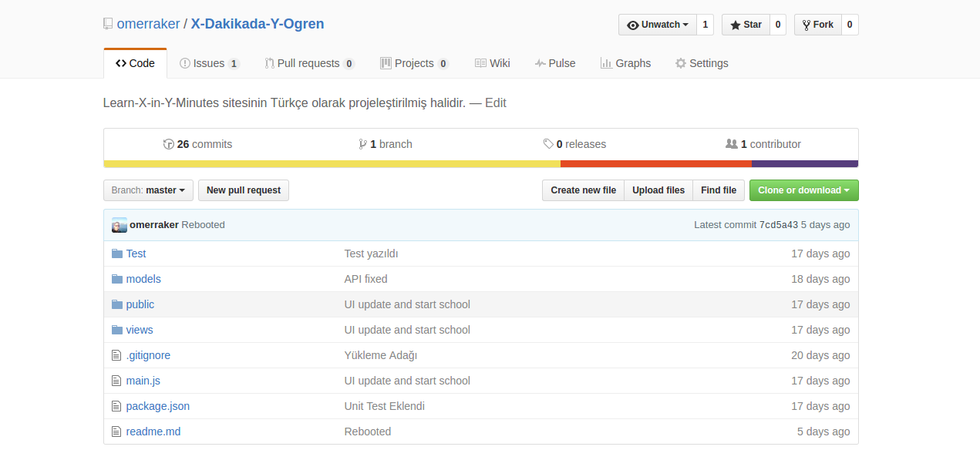Click the purple segment of the language bar
980x450 pixels.
[805, 163]
